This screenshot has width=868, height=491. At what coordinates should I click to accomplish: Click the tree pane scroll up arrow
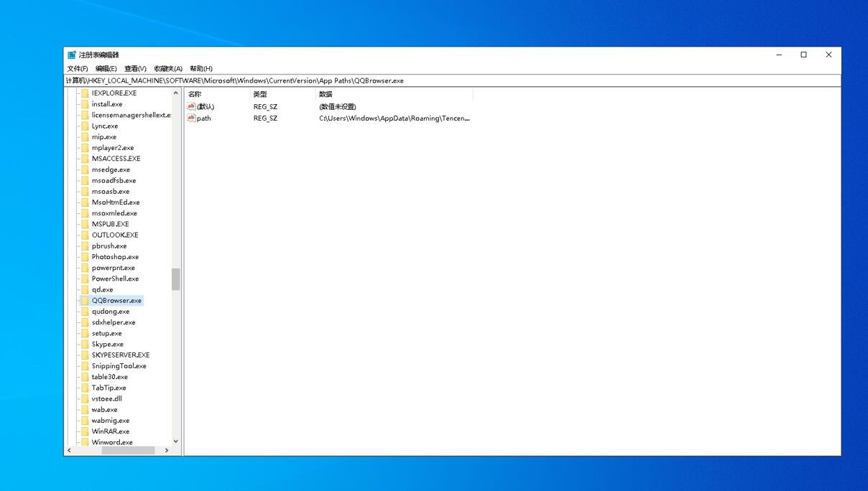pos(175,93)
